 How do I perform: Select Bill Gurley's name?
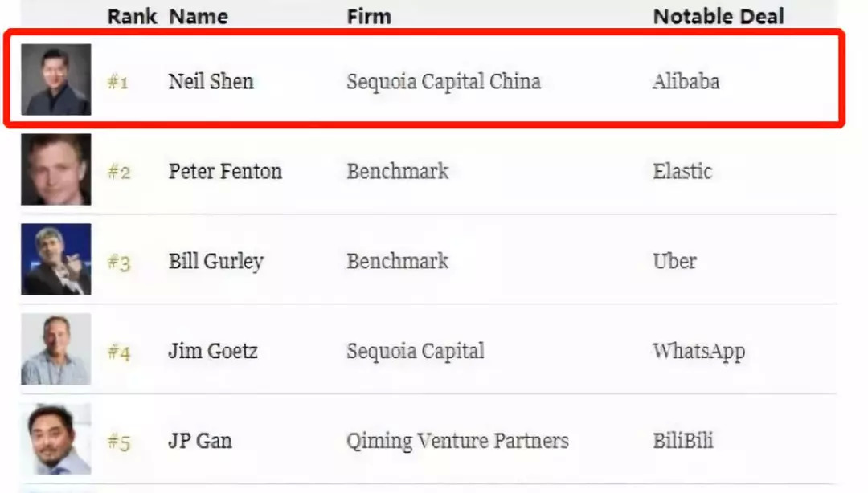coord(215,262)
